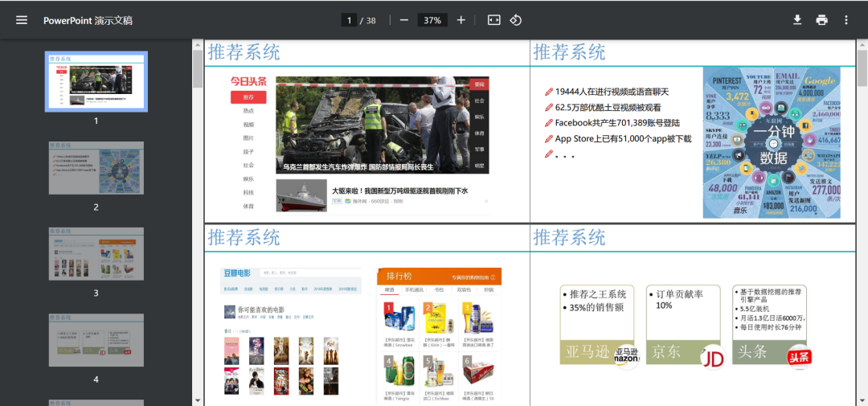
Task: Select the page 2 thumbnail
Action: 96,168
